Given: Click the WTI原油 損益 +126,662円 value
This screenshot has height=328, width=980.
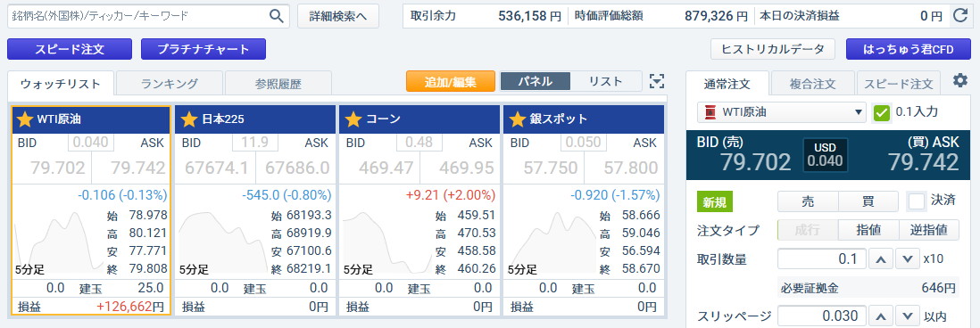Looking at the screenshot, I should [130, 307].
